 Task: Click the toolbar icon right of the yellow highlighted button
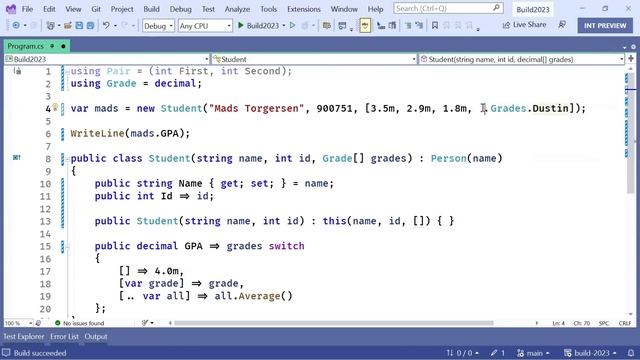pyautogui.click(x=381, y=25)
